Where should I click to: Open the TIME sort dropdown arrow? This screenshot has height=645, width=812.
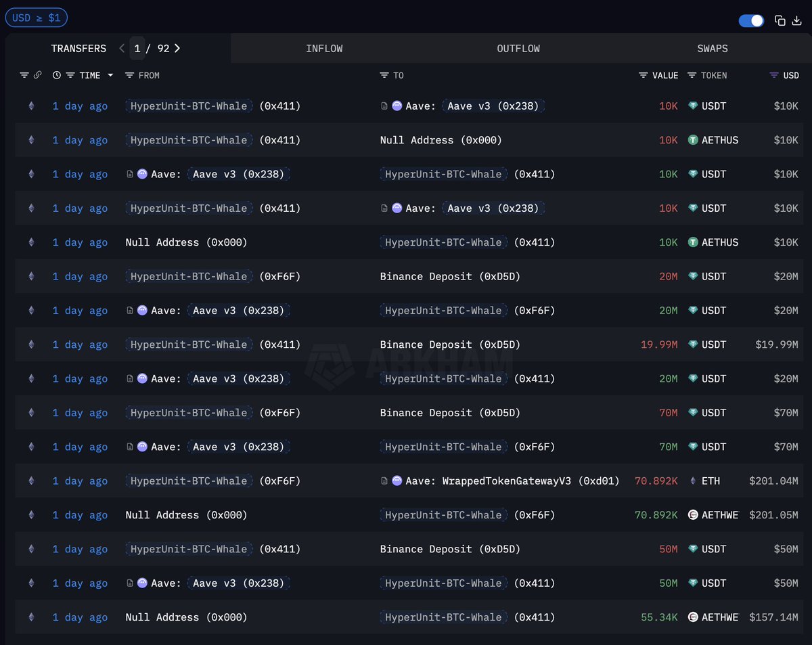point(110,75)
